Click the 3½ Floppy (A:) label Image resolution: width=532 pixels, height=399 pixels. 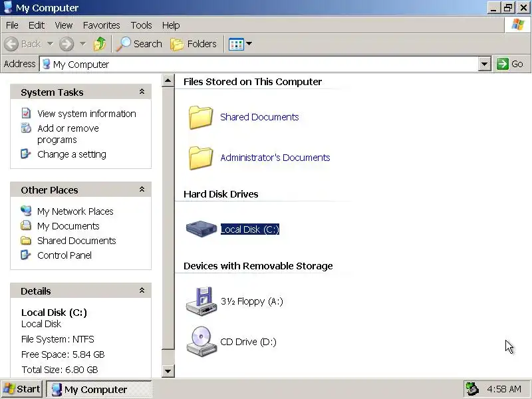252,301
